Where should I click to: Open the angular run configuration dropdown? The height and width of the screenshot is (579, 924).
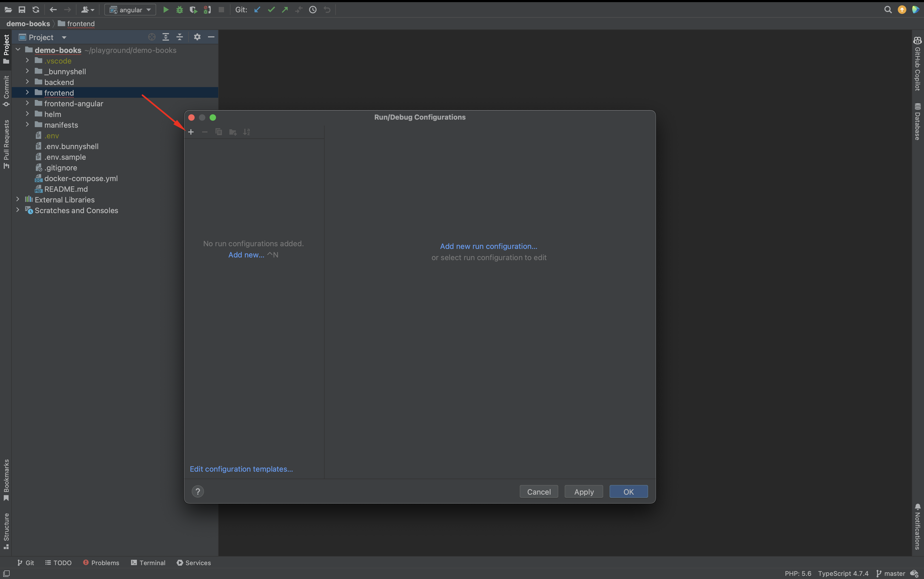coord(130,10)
